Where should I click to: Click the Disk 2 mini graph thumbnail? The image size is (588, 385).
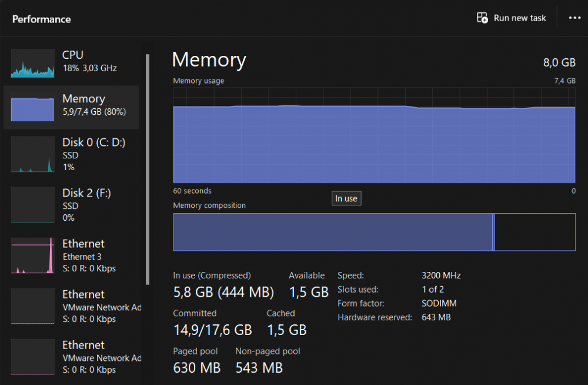(32, 205)
